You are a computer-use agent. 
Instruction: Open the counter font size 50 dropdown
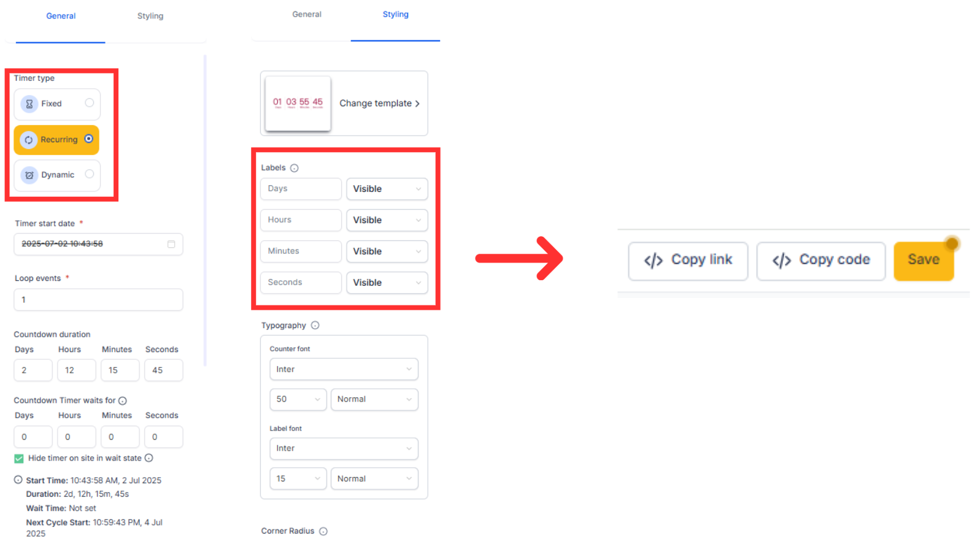click(x=298, y=399)
